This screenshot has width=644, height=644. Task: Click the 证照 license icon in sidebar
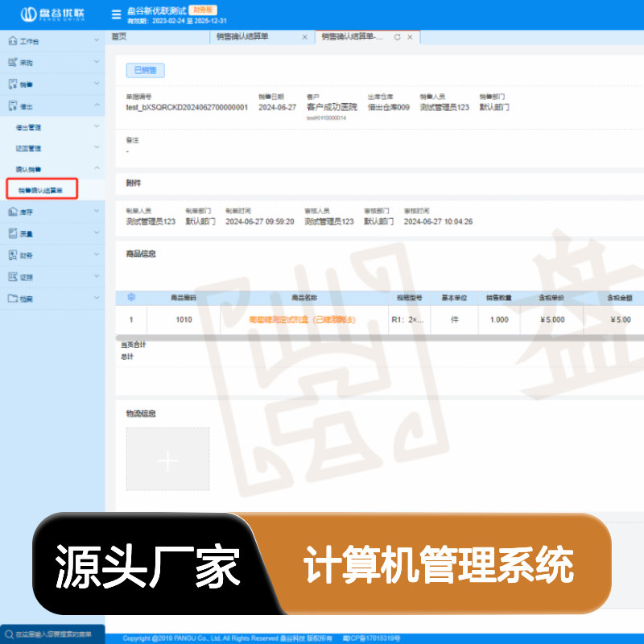tap(13, 277)
